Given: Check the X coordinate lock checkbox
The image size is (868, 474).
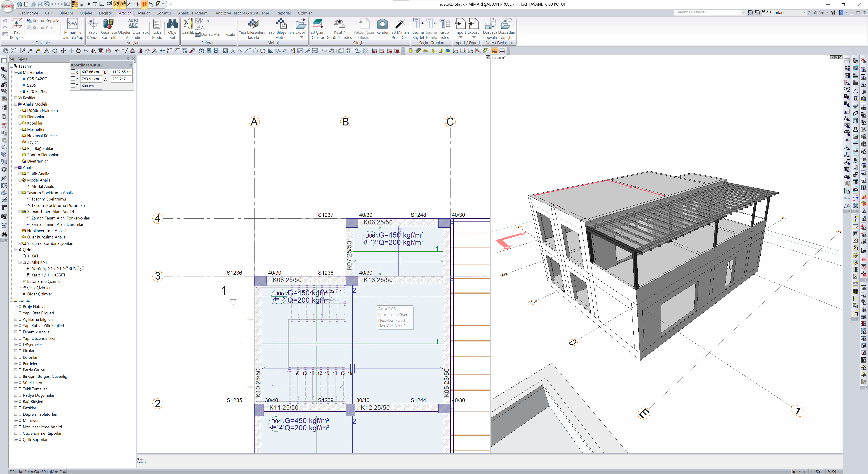Looking at the screenshot, I should (73, 72).
